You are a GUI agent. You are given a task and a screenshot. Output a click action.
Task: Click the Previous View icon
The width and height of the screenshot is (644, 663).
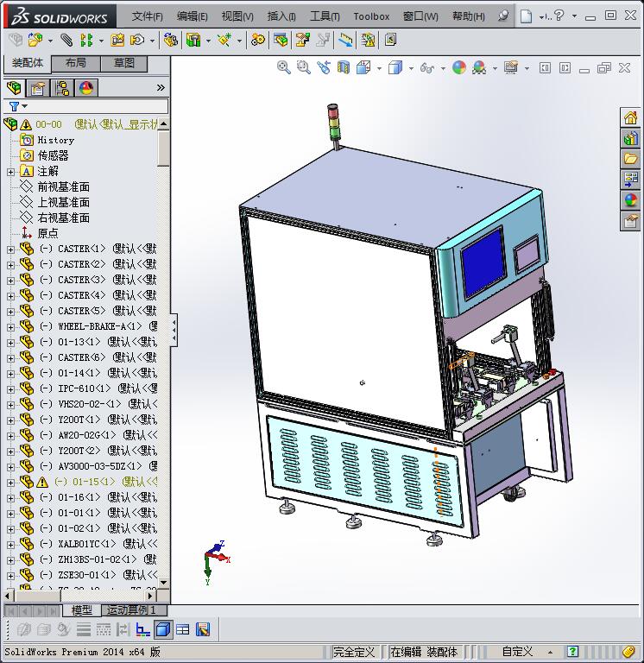[324, 67]
